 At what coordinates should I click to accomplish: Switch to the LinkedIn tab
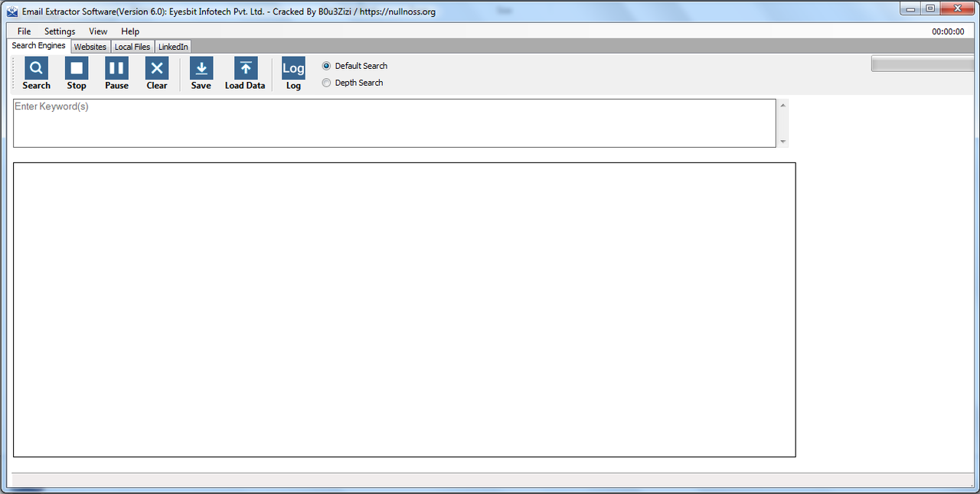pyautogui.click(x=173, y=47)
